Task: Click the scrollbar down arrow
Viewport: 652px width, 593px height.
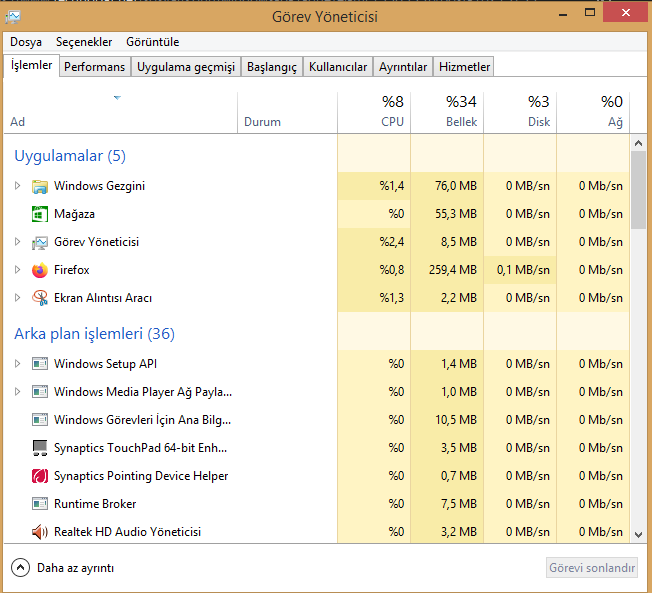Action: point(638,535)
